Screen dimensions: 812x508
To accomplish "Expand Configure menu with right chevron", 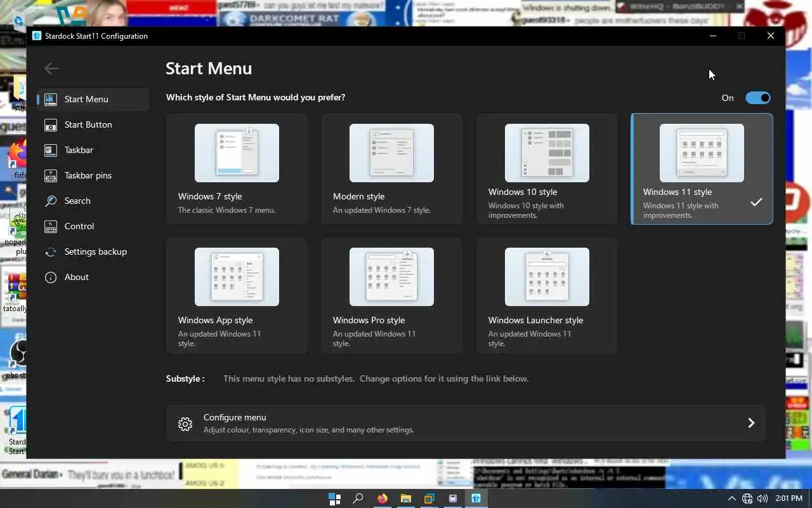I will (751, 423).
